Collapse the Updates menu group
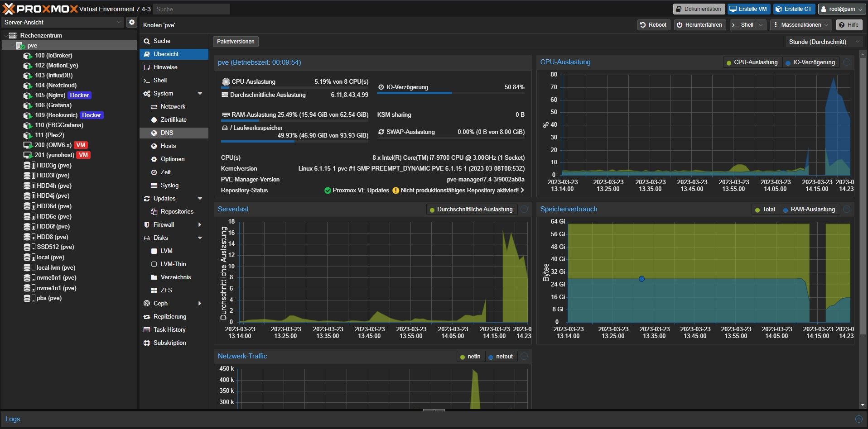This screenshot has height=429, width=868. coord(200,199)
